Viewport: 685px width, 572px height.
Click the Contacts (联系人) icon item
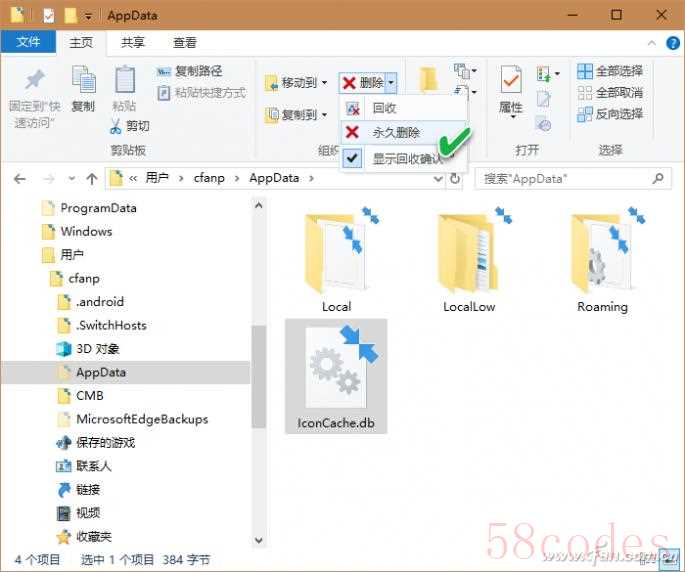pos(84,466)
